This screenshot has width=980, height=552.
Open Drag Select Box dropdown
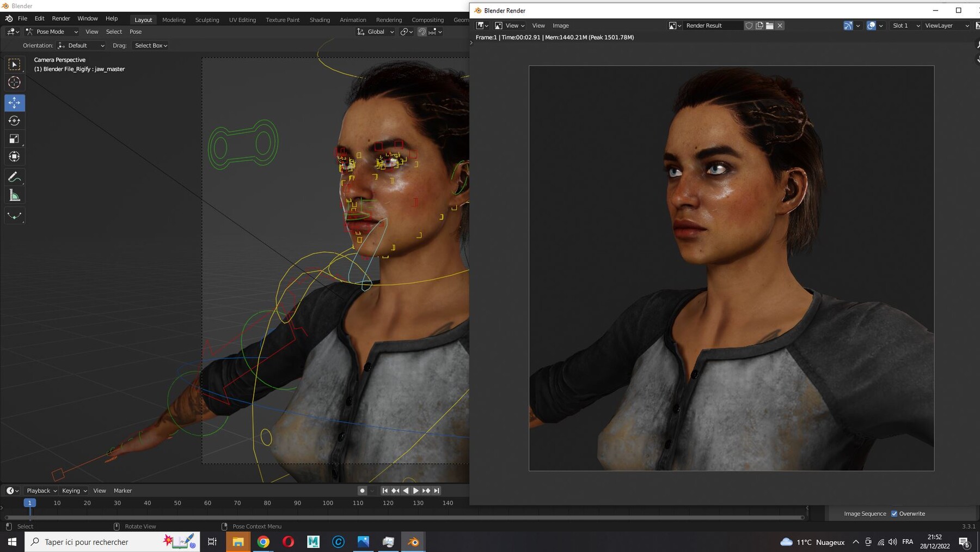point(151,46)
